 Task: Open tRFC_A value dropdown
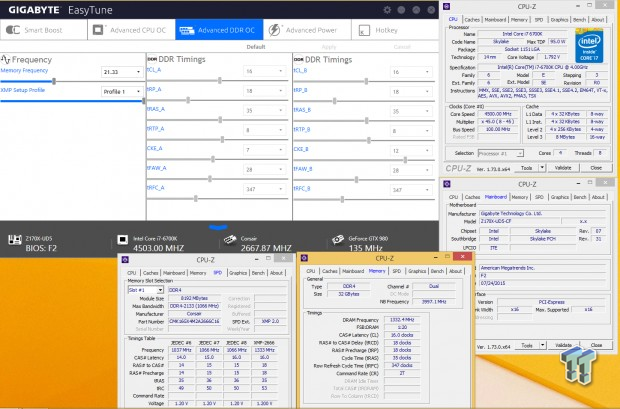[x=264, y=189]
